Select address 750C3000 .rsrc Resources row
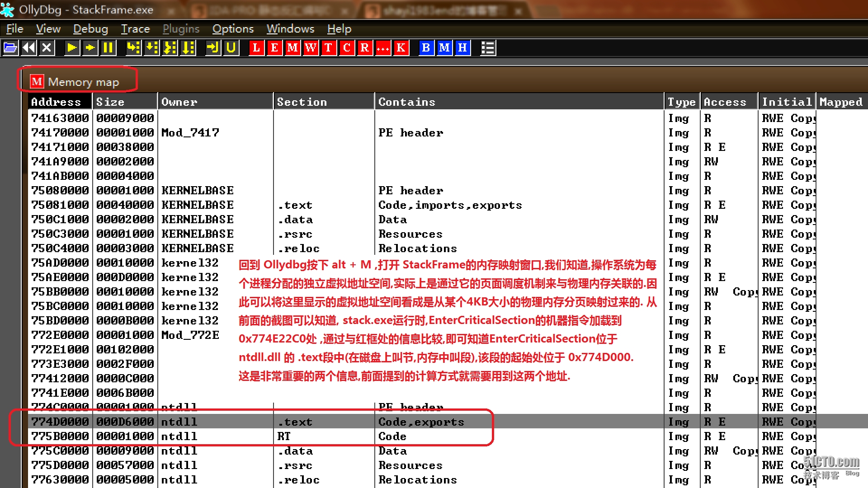This screenshot has width=868, height=488. point(448,234)
